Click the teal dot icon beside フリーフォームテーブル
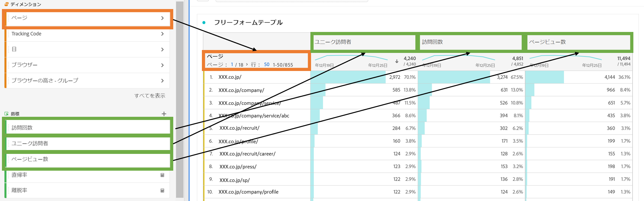644x201 pixels. pos(203,23)
